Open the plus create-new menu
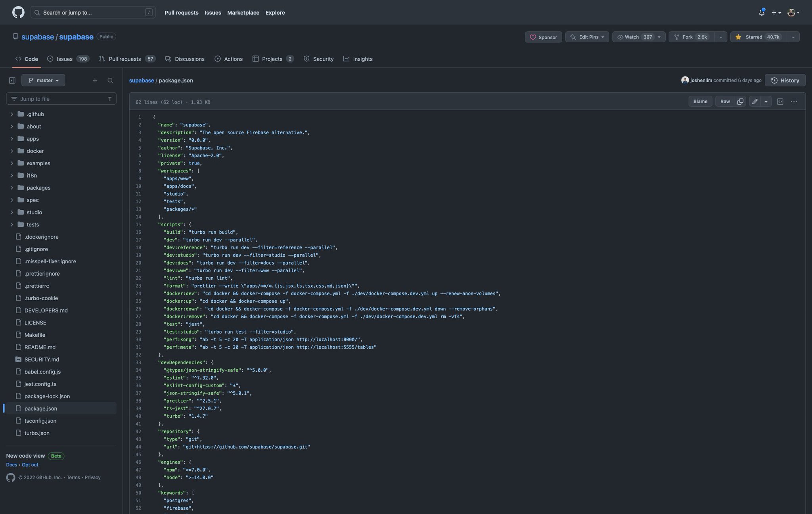The height and width of the screenshot is (514, 812). [776, 12]
